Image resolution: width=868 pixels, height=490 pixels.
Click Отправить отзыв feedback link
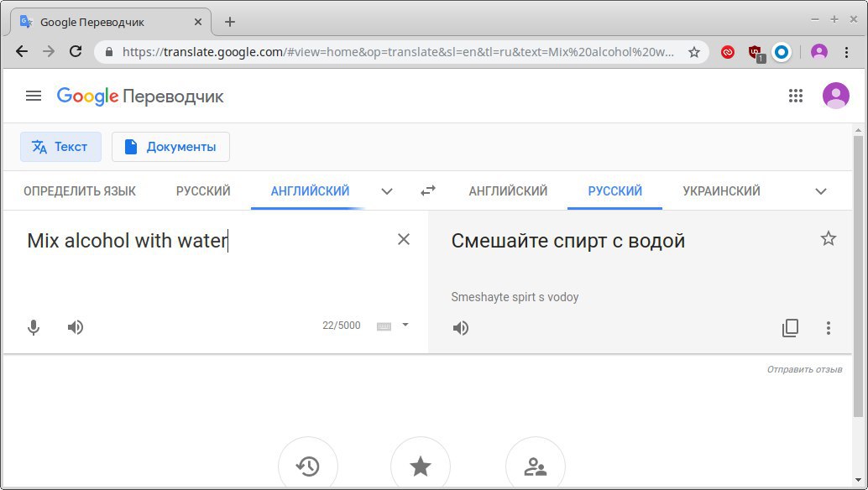point(804,369)
